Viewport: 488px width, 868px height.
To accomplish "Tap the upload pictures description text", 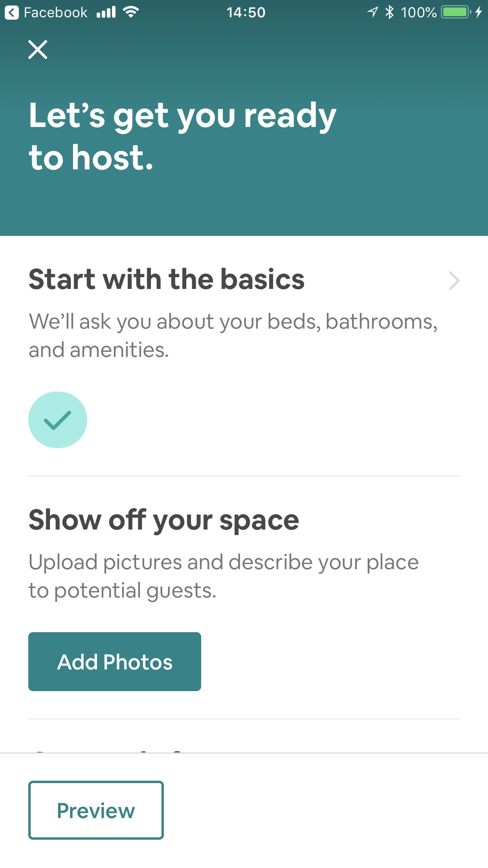I will tap(224, 576).
